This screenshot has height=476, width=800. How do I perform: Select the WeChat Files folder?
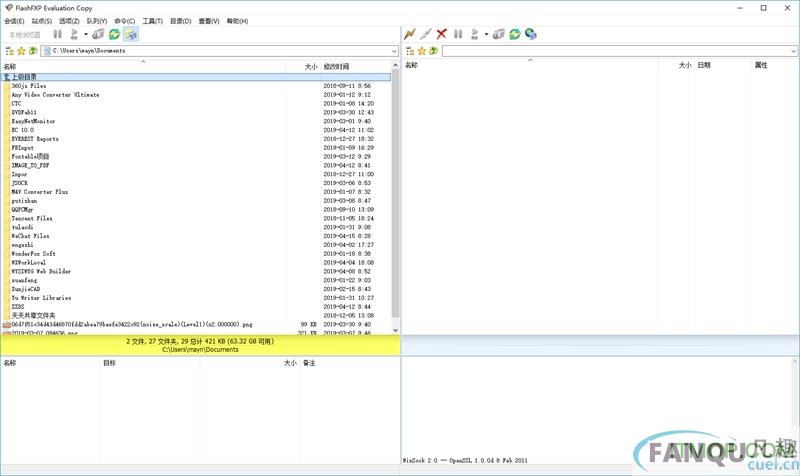coord(196,236)
